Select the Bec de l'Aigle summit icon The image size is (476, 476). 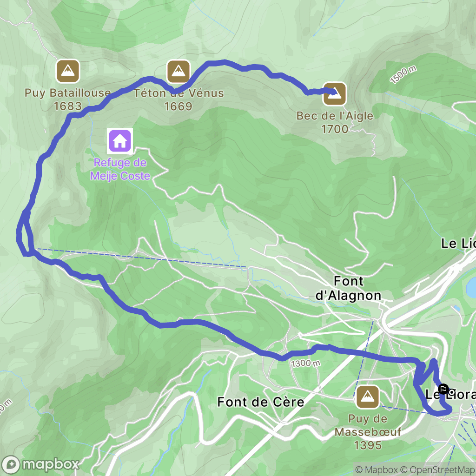tap(335, 94)
